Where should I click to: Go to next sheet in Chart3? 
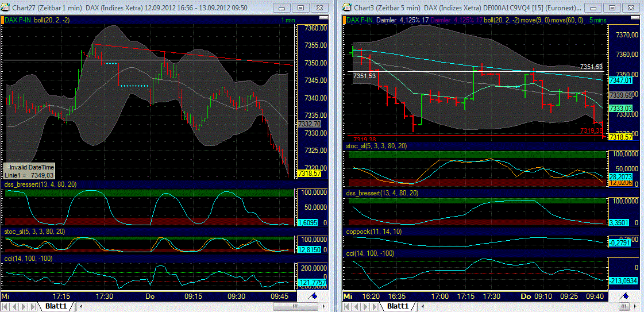pyautogui.click(x=367, y=306)
